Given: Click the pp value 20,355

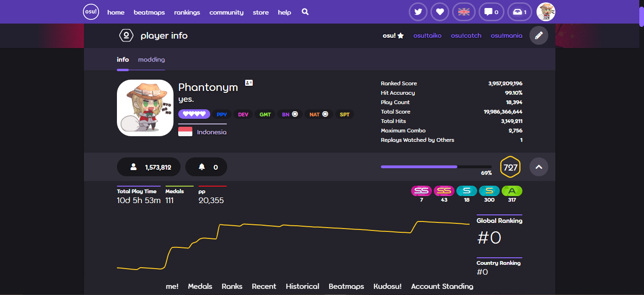Looking at the screenshot, I should (211, 200).
